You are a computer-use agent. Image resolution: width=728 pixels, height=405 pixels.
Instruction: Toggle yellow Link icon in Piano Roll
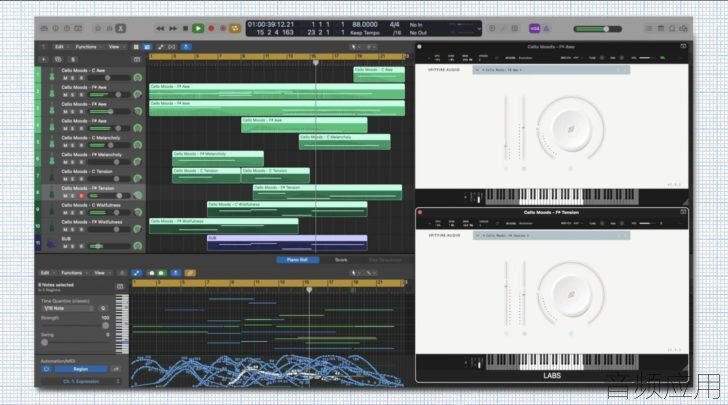(190, 273)
